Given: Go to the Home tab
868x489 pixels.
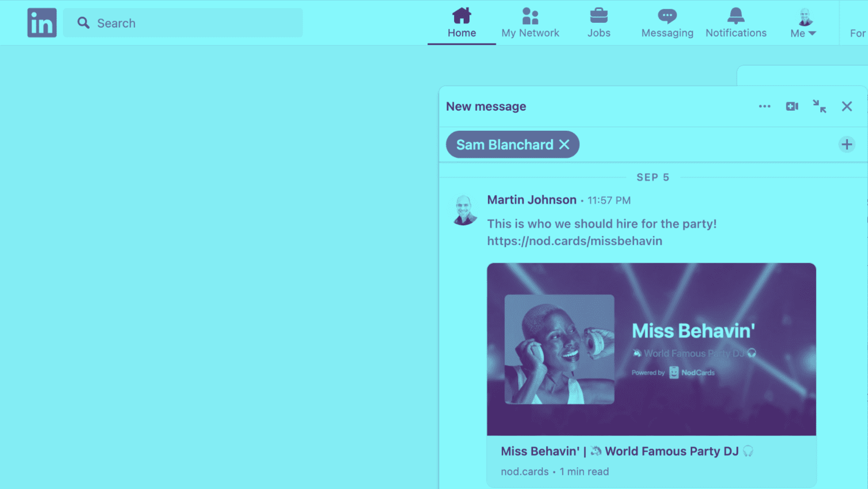Looking at the screenshot, I should pyautogui.click(x=462, y=23).
